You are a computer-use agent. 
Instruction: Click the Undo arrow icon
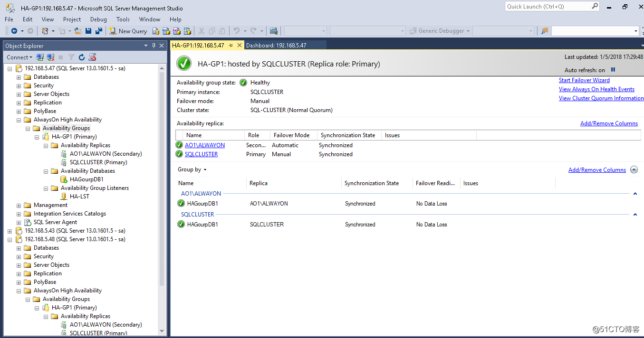click(236, 31)
